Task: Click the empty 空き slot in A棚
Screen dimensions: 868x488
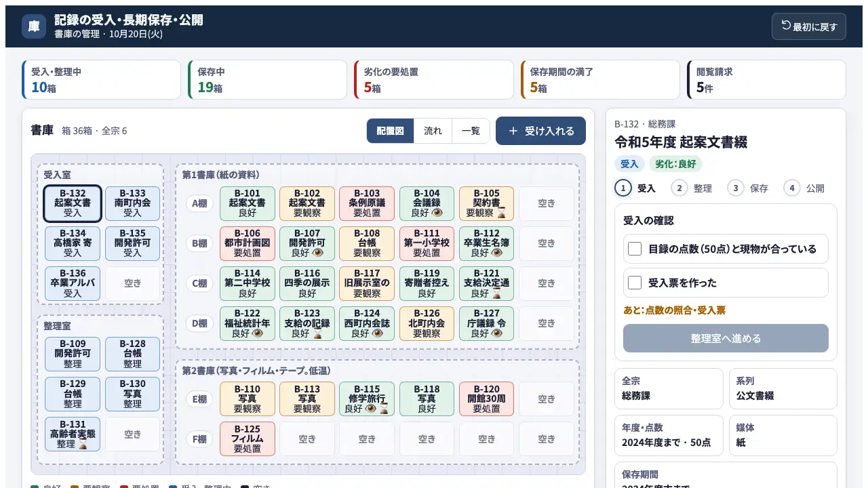Action: pos(546,203)
